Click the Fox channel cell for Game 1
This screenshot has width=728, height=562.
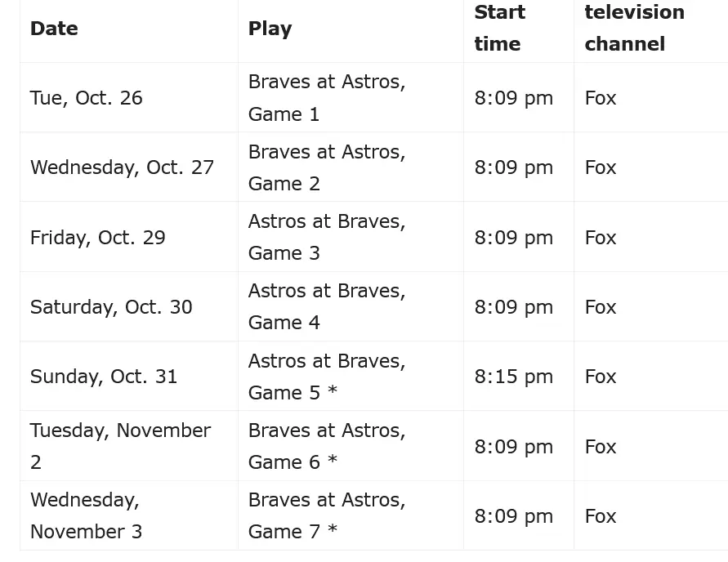coord(601,98)
